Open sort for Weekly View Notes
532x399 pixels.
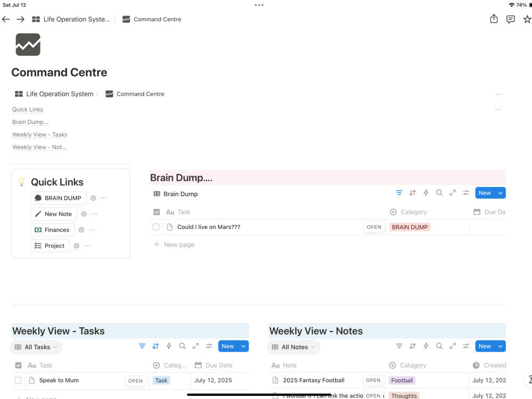[412, 346]
